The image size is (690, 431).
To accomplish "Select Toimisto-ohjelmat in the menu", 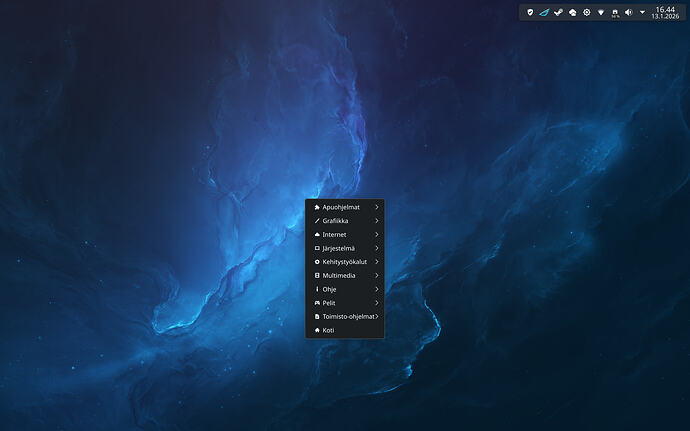I will coord(348,316).
